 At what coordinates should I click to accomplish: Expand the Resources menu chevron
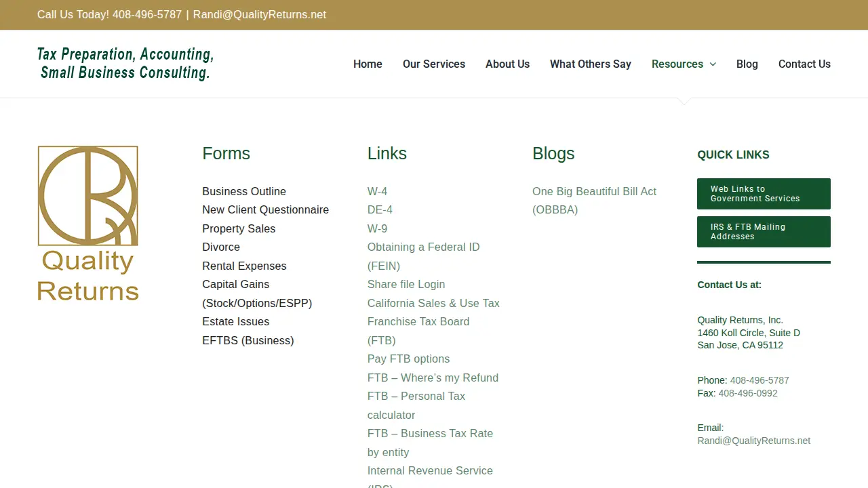[x=713, y=64]
